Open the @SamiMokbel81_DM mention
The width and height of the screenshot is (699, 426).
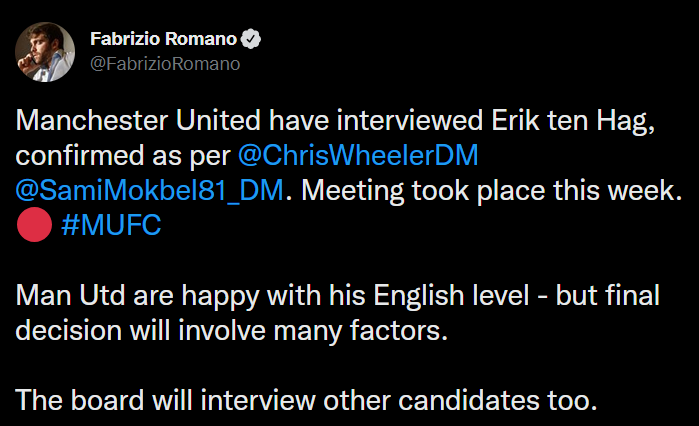[149, 190]
